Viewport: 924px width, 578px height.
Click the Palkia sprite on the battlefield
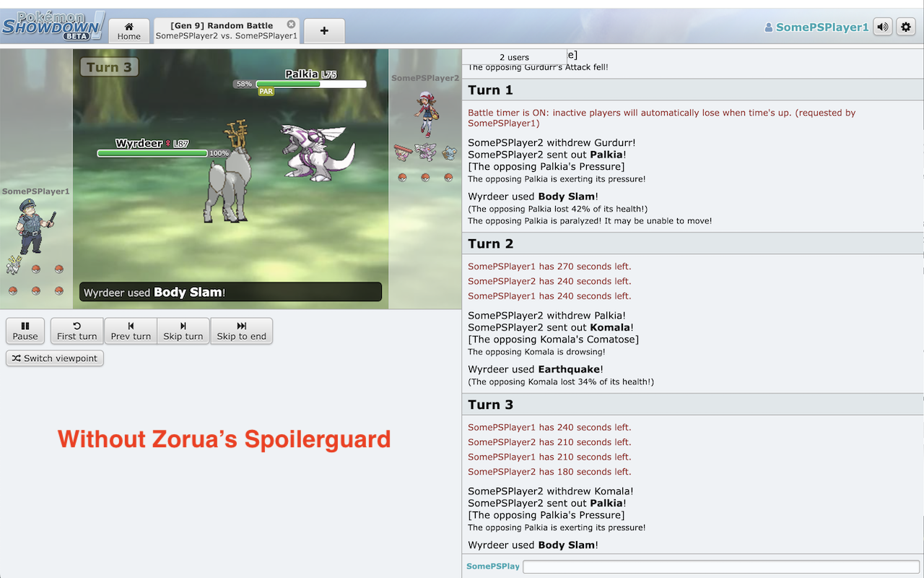pos(319,152)
